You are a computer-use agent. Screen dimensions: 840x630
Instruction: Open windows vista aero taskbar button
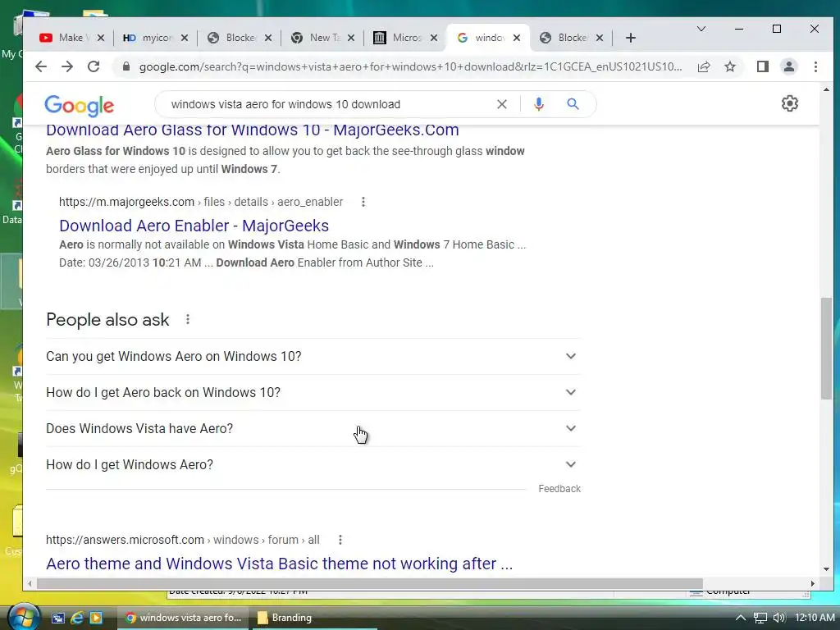tap(184, 618)
